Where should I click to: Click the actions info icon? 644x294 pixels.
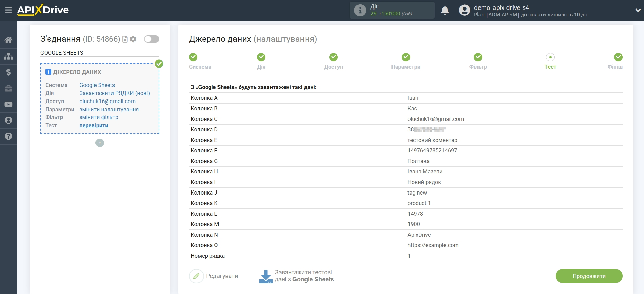pyautogui.click(x=360, y=10)
